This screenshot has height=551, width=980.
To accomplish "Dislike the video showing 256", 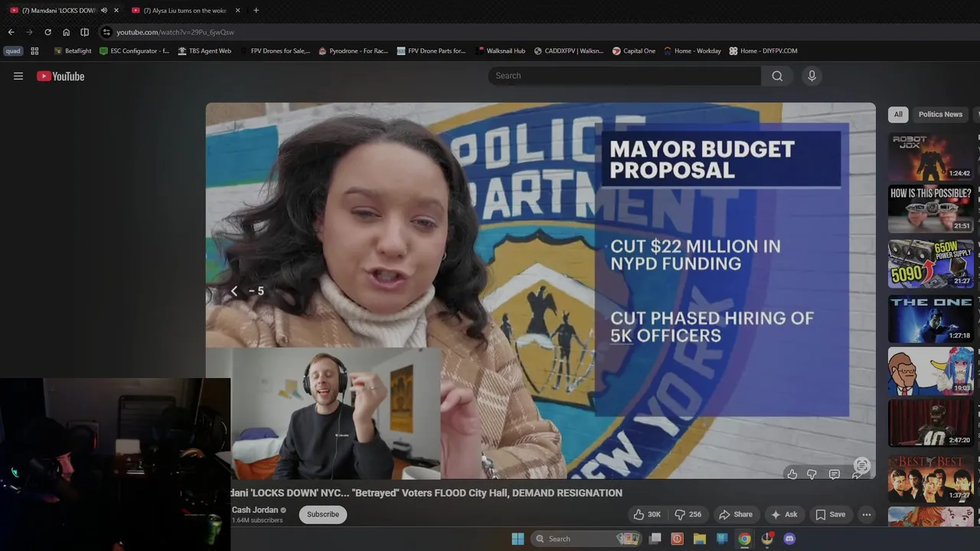I will 688,514.
